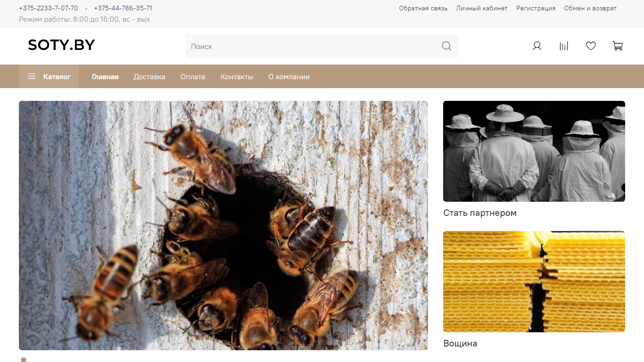Open the Обмен и возврат link
This screenshot has height=362, width=644.
click(x=590, y=8)
